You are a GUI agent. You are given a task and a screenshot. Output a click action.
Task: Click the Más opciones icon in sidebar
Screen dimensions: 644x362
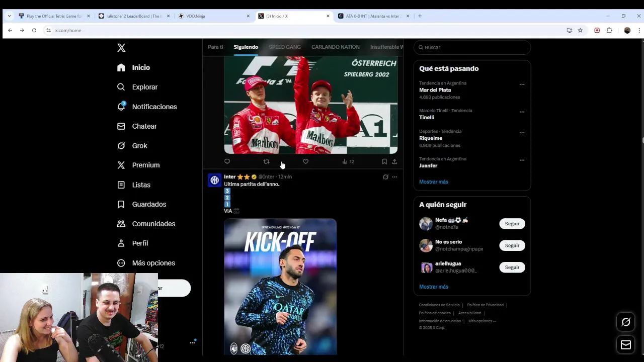tap(121, 263)
